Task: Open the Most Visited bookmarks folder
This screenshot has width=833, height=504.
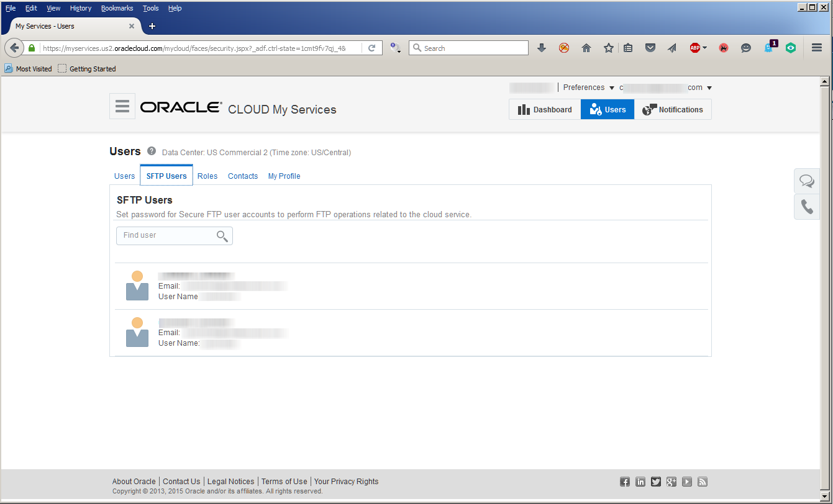Action: pyautogui.click(x=28, y=69)
